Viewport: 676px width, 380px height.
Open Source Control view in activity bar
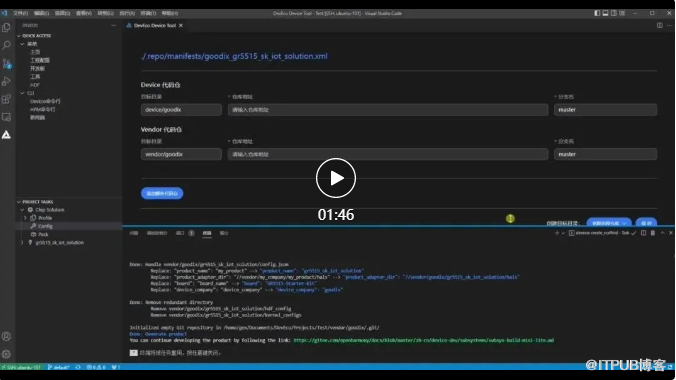[6, 64]
